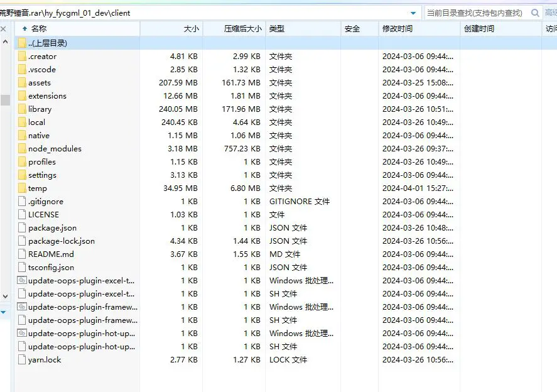Select the temp folder icon

point(22,188)
